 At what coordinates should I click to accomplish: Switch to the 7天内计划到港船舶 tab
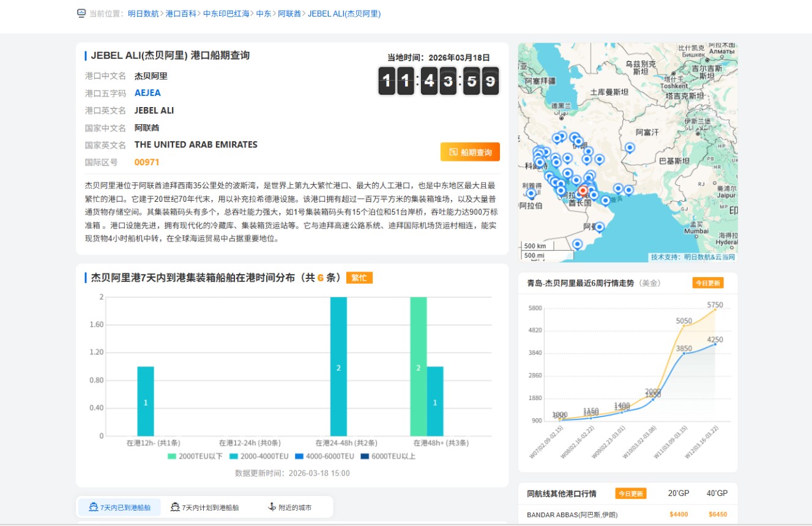click(210, 508)
